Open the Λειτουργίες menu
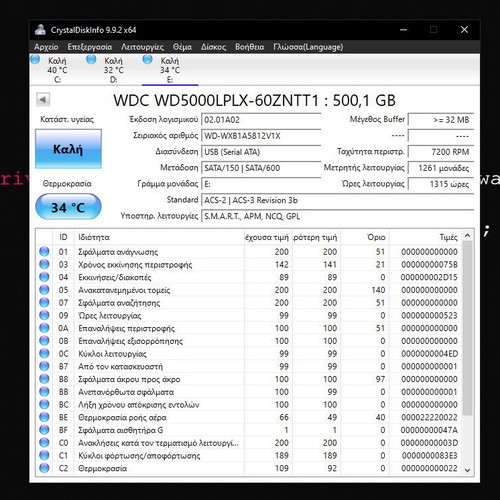 point(142,47)
